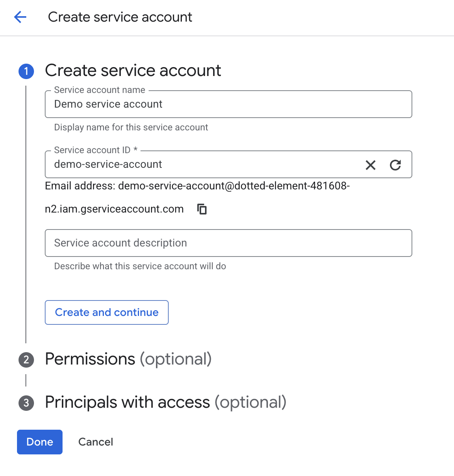Expand the Permissions (optional) step
The width and height of the screenshot is (454, 476).
pos(128,359)
